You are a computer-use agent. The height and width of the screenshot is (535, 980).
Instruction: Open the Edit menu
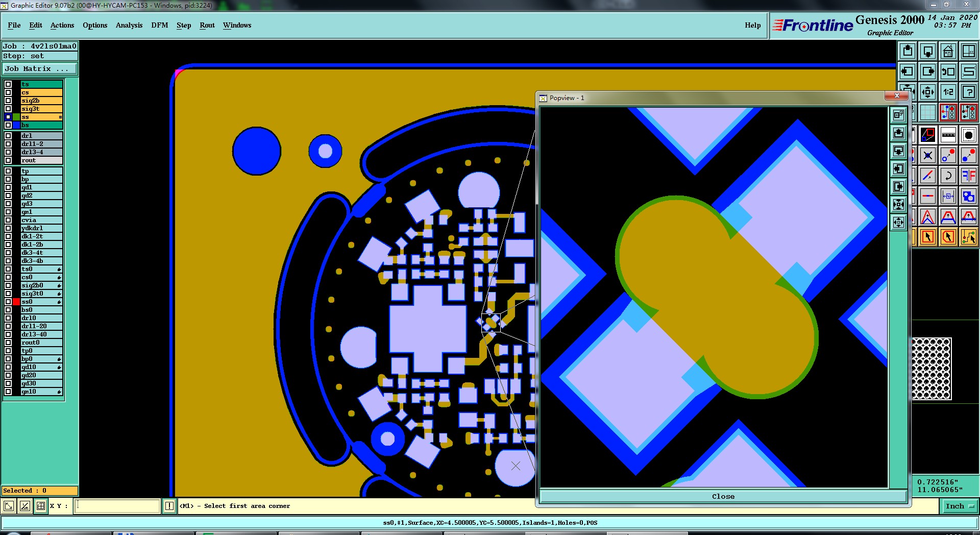(x=36, y=25)
